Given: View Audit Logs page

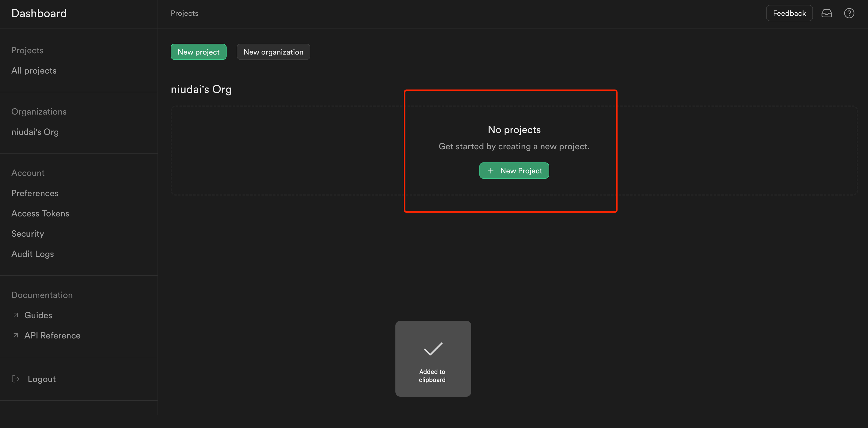Looking at the screenshot, I should coord(32,254).
